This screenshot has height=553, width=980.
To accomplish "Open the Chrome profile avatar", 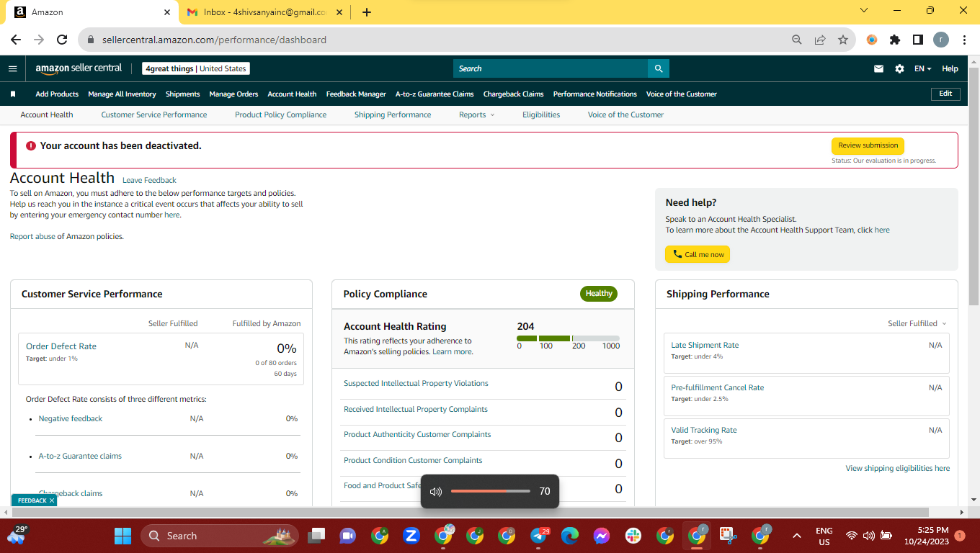I will 941,40.
